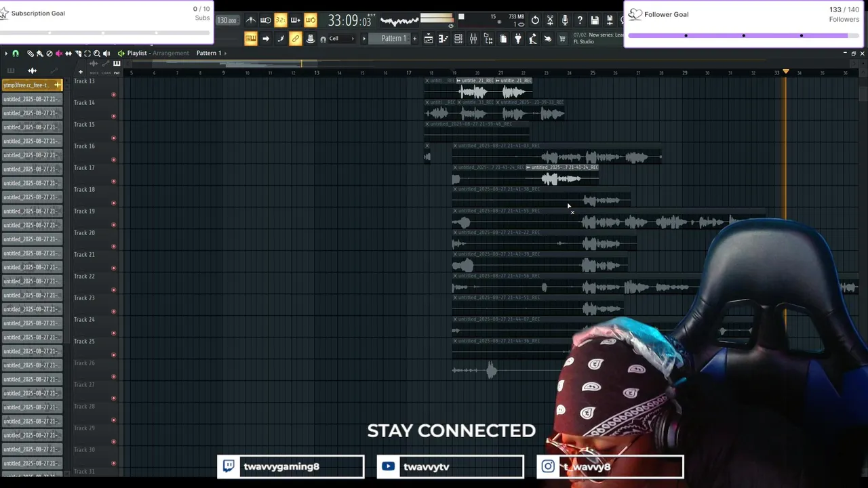This screenshot has width=868, height=488.
Task: Click the oscilloscope waveform display
Action: coord(399,21)
